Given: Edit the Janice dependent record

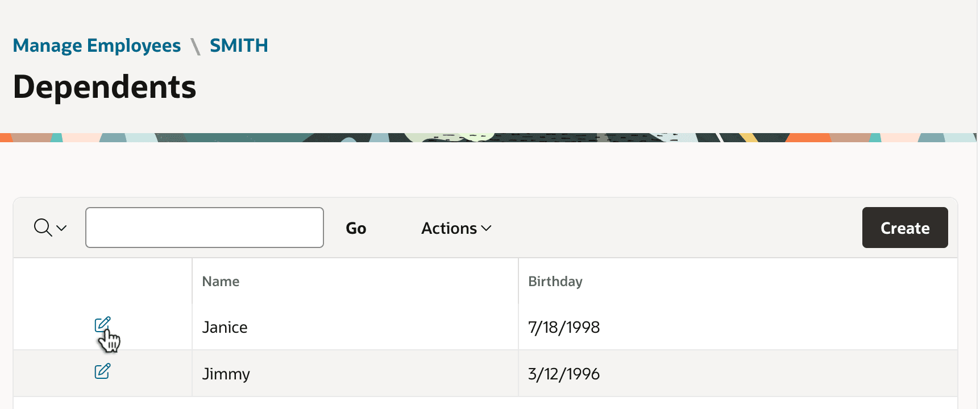Looking at the screenshot, I should 102,325.
